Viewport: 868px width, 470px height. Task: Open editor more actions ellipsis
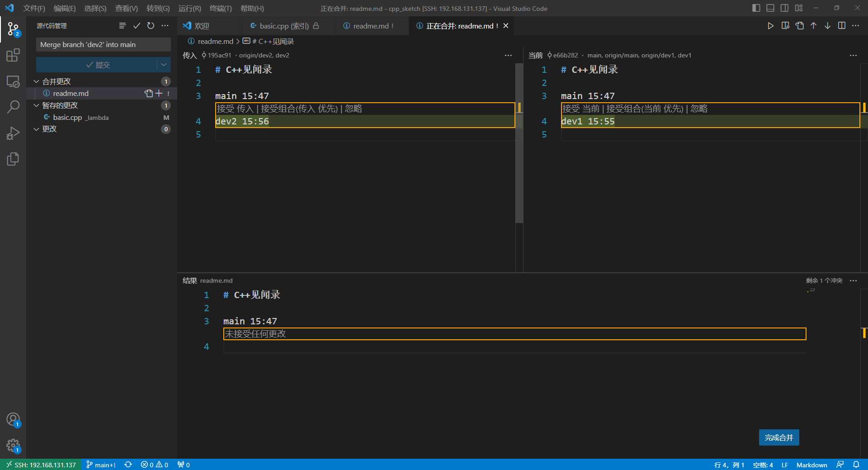point(855,26)
